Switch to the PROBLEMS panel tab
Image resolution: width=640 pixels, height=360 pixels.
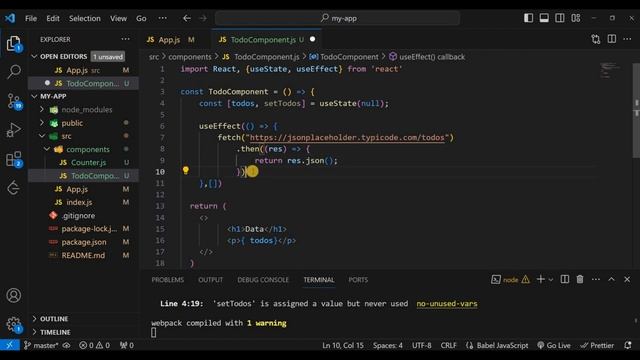[167, 280]
